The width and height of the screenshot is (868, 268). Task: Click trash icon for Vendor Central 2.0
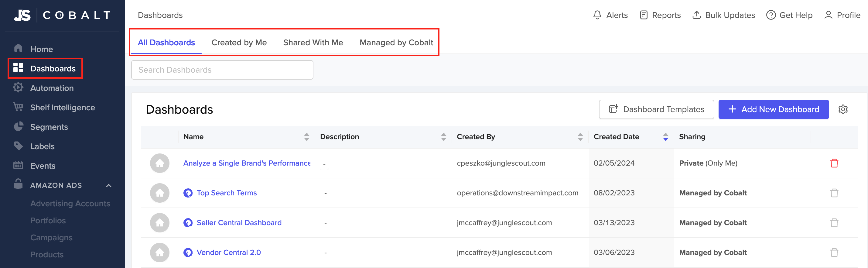834,253
